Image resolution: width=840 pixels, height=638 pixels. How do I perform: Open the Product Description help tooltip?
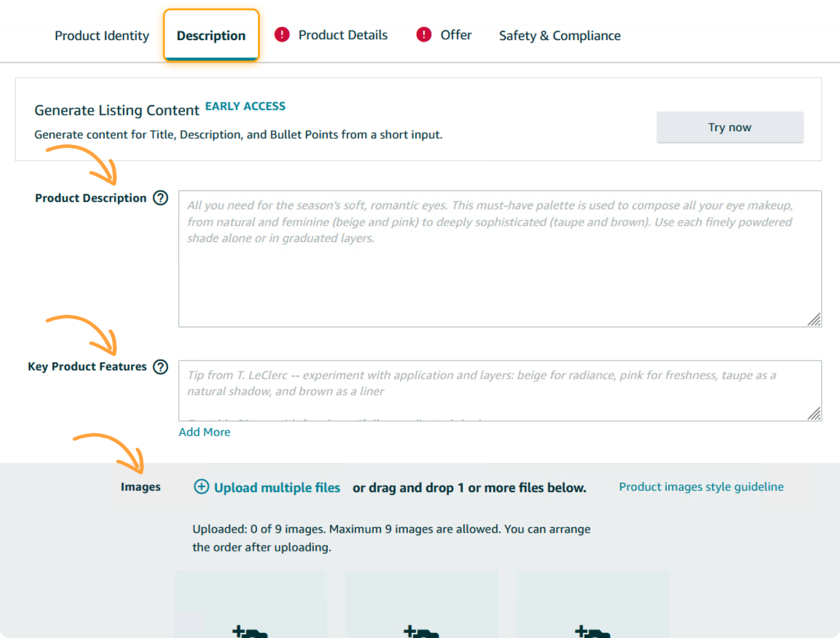point(160,198)
